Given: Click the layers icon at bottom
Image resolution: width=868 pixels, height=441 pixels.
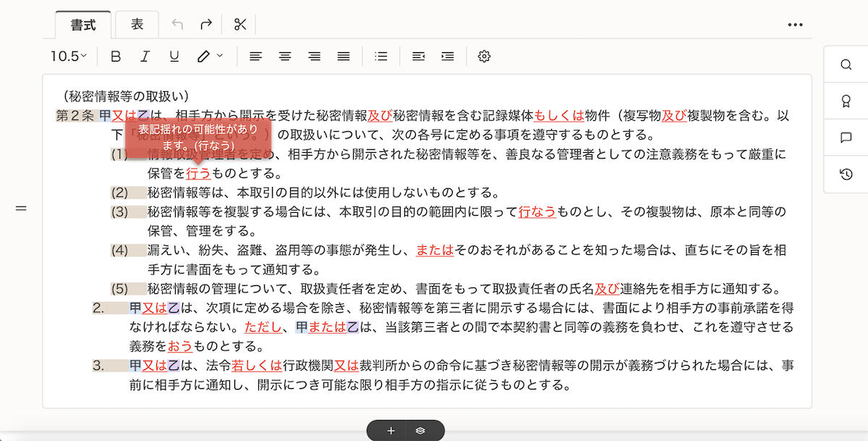Looking at the screenshot, I should pyautogui.click(x=420, y=430).
